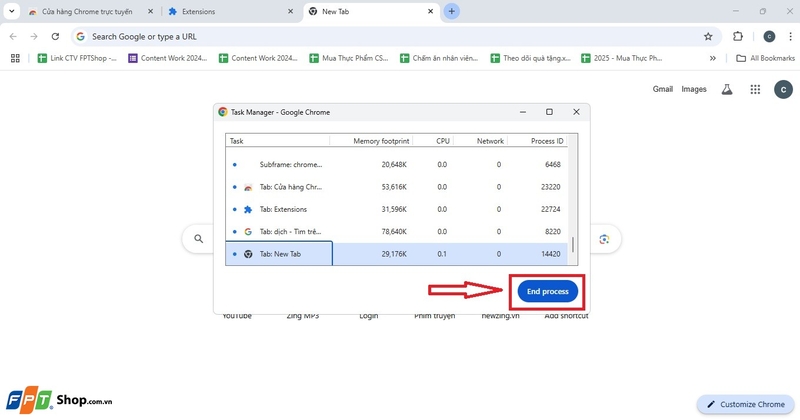Screen dimensions: 800x420
Task: Click the rainbow icon in Cửa hàng row
Action: point(248,187)
